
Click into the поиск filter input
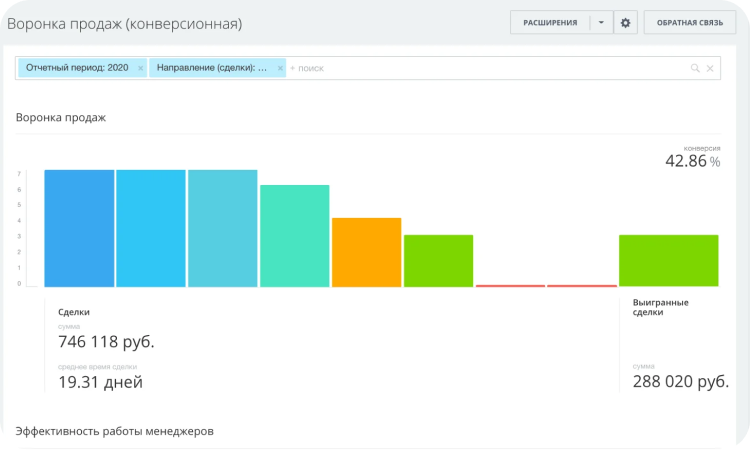click(x=488, y=68)
